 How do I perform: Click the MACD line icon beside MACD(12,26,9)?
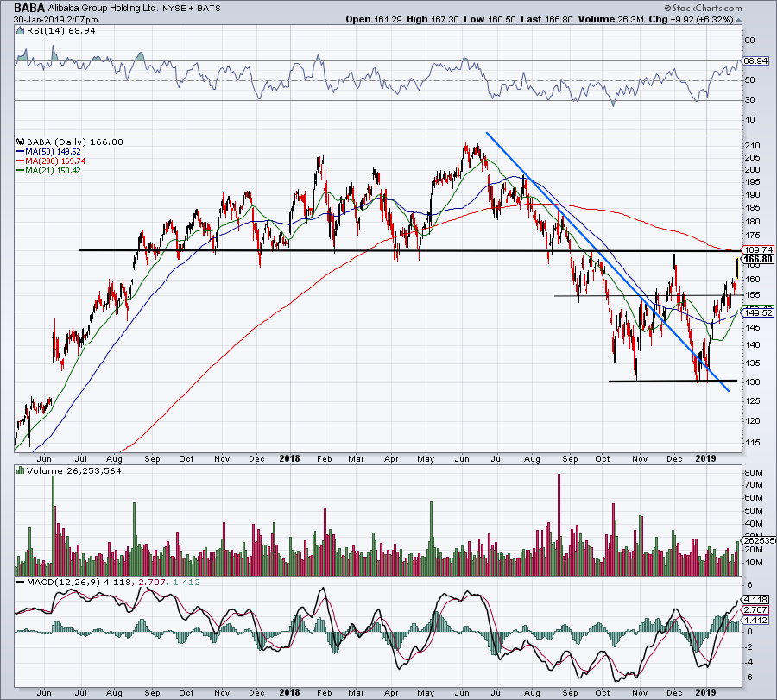tap(20, 582)
